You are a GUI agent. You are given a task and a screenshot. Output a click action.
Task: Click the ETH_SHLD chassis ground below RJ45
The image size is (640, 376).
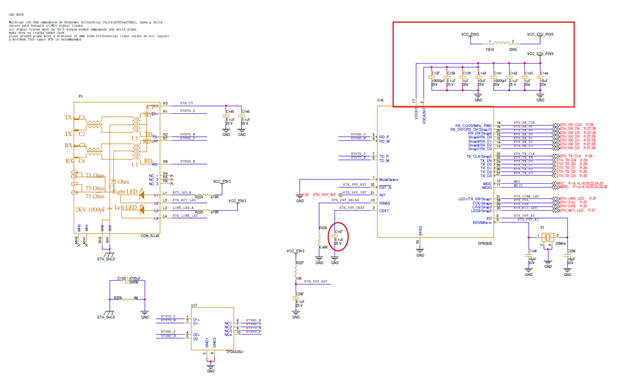coord(107,256)
